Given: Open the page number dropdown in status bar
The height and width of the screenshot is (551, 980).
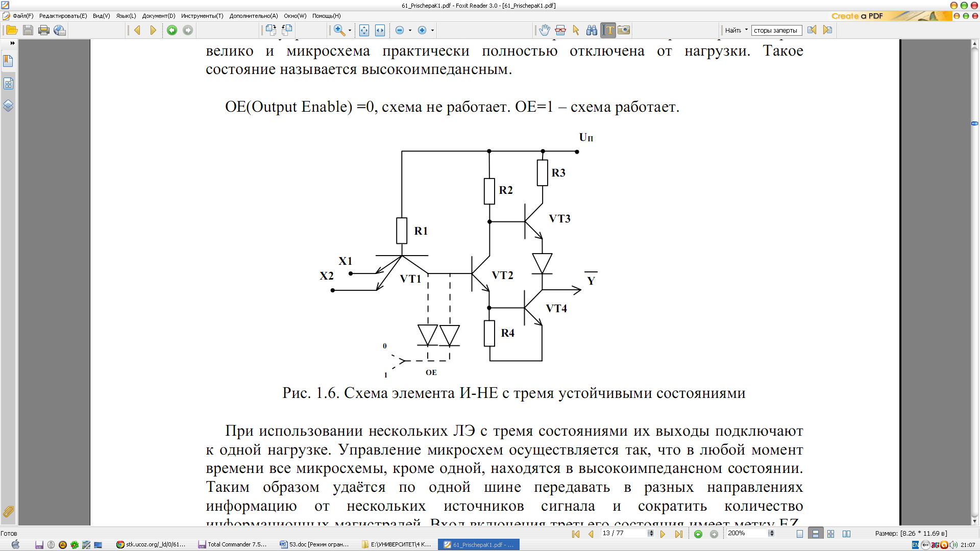Looking at the screenshot, I should point(651,533).
